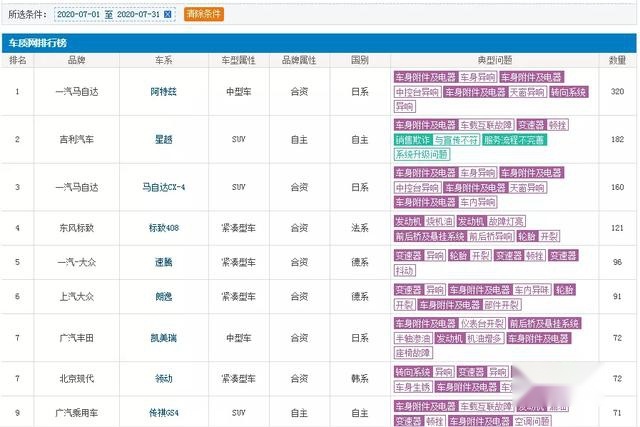
Task: Click the 车系 column header
Action: click(x=164, y=60)
